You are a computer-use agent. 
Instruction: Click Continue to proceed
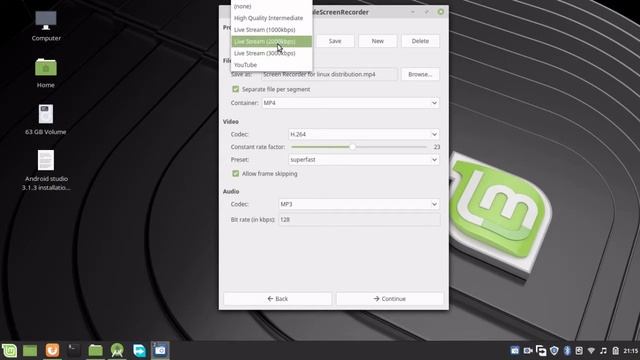point(389,299)
